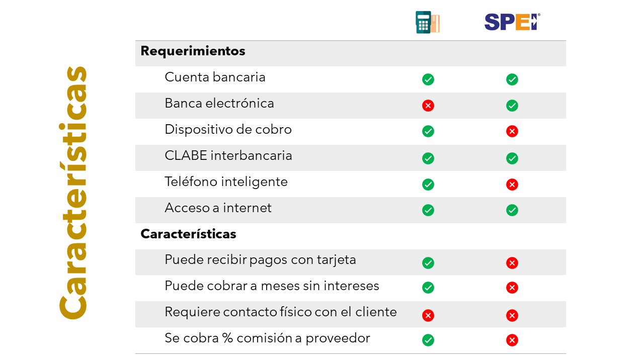Screen dimensions: 644x362
Task: Click the red cross for Banca electrónica under terminal column
Action: click(x=428, y=106)
